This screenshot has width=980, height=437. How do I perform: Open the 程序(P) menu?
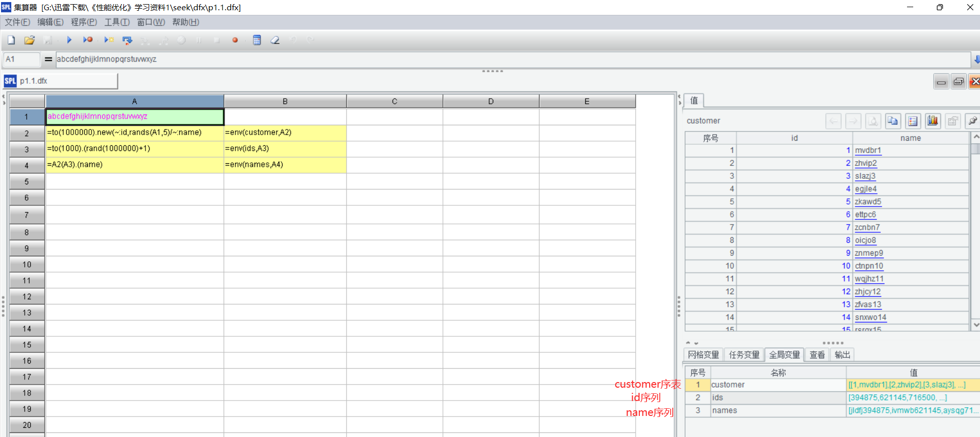84,22
